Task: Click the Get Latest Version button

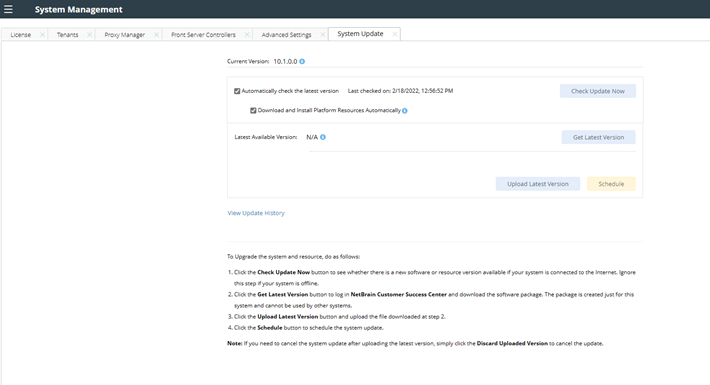Action: click(x=599, y=137)
